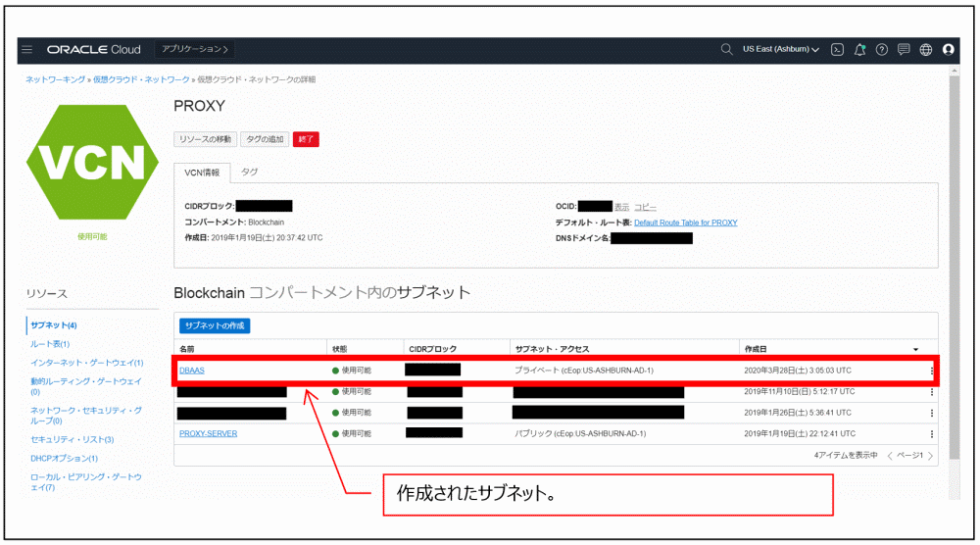Select セキュリティ・リスト(3) resource
This screenshot has height=545, width=980.
pyautogui.click(x=72, y=440)
